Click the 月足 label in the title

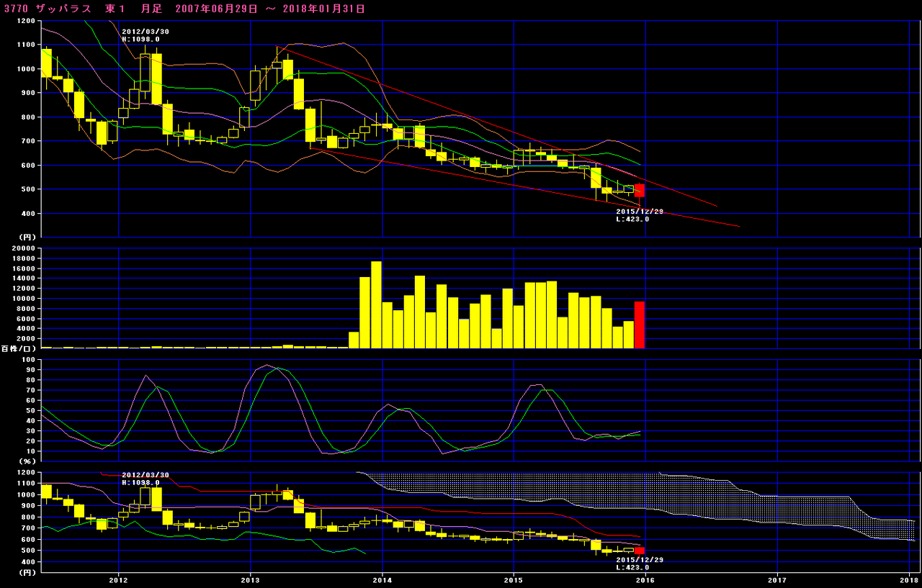pos(151,9)
